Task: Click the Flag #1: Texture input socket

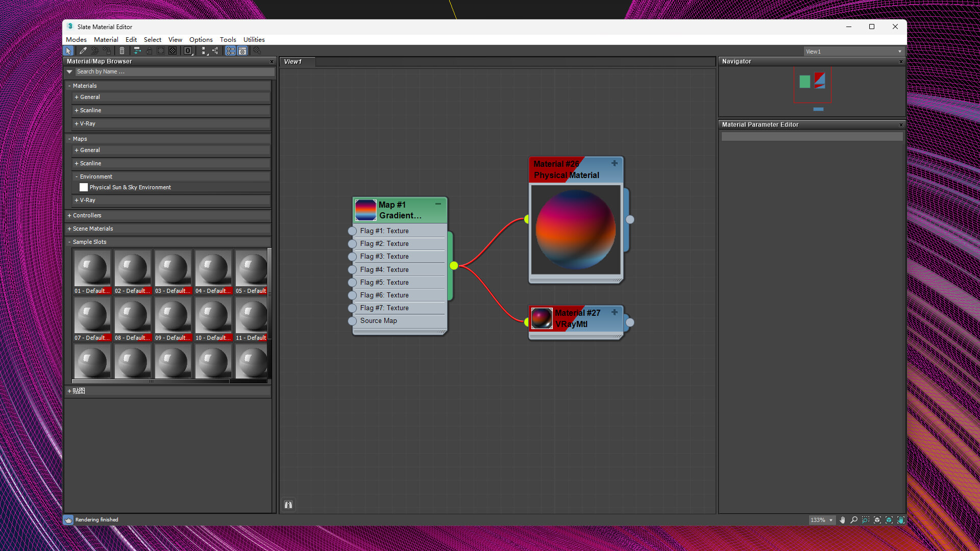Action: pos(352,231)
